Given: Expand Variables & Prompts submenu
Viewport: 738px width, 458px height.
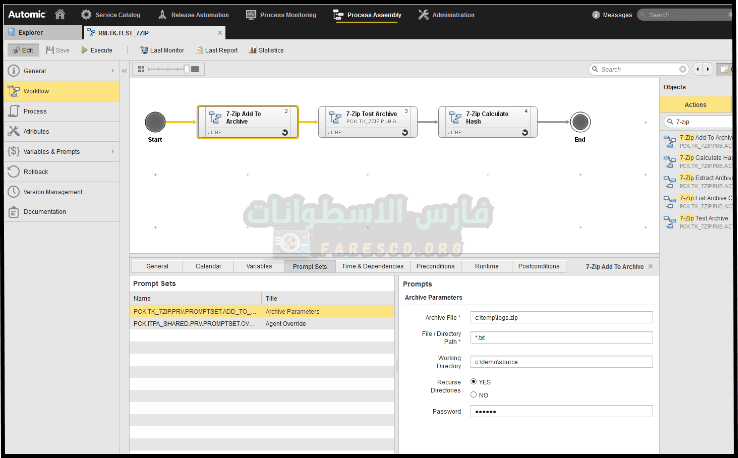Looking at the screenshot, I should (x=112, y=151).
